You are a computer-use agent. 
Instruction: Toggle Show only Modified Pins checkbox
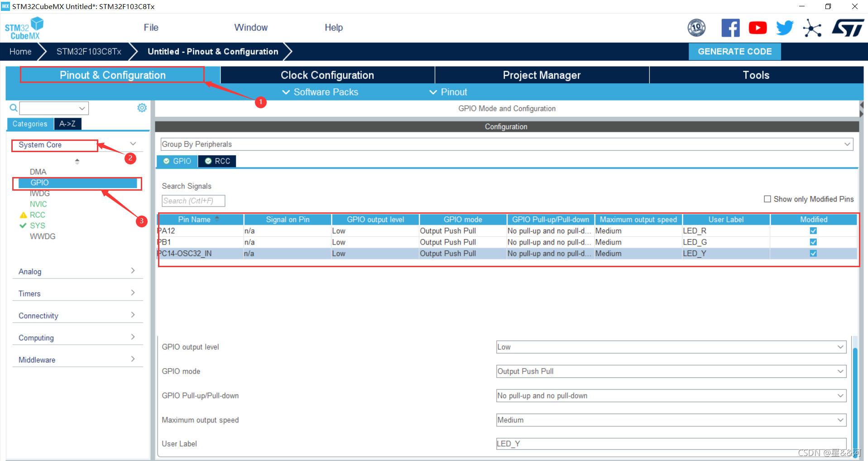pyautogui.click(x=767, y=199)
